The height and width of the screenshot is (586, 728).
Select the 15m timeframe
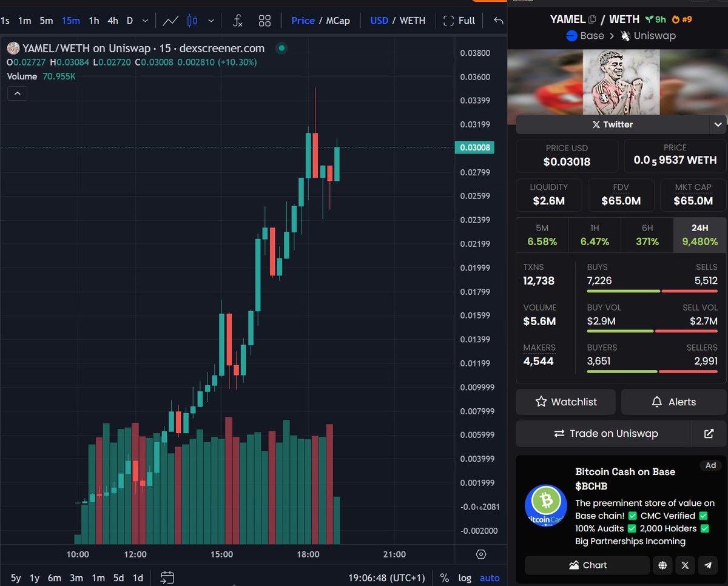tap(70, 21)
